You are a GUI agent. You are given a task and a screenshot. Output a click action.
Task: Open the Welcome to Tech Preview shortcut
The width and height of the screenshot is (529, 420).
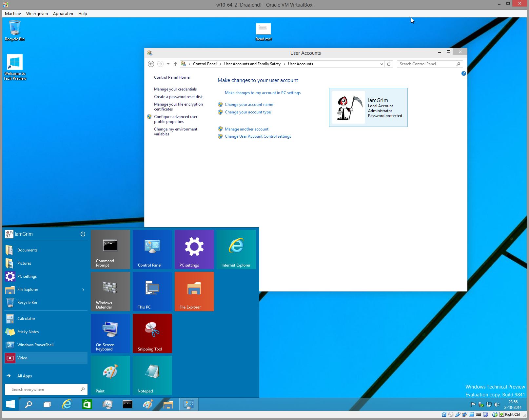click(x=15, y=67)
